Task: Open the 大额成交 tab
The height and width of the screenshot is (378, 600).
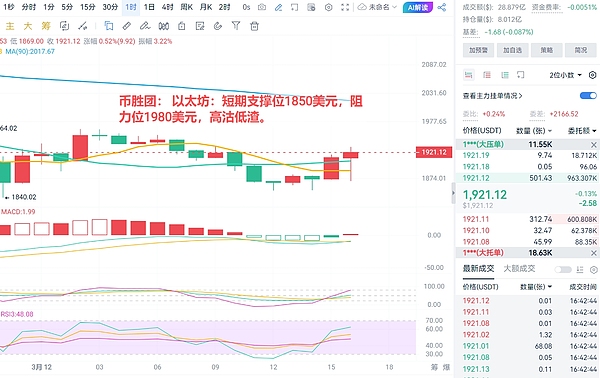Action: click(519, 269)
